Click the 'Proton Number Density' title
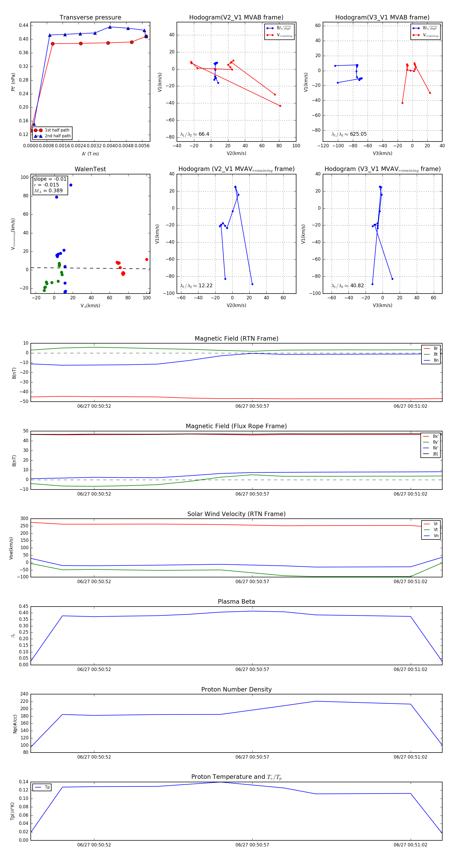This screenshot has width=473, height=868. 236,689
